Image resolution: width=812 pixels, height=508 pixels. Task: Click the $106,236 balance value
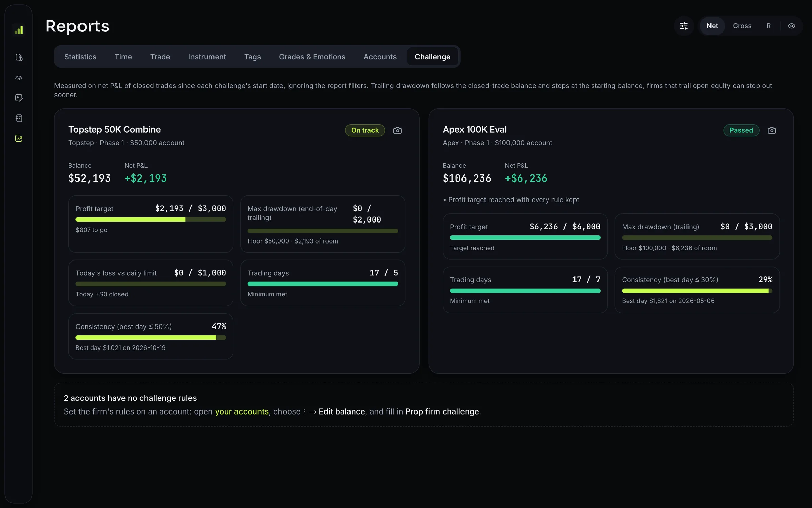(467, 178)
